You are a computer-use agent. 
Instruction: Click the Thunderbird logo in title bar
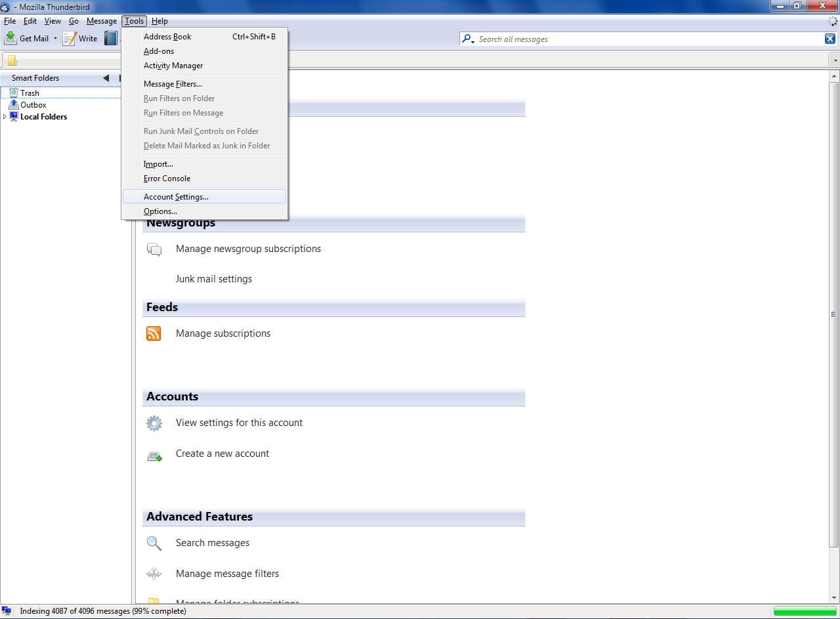coord(5,7)
